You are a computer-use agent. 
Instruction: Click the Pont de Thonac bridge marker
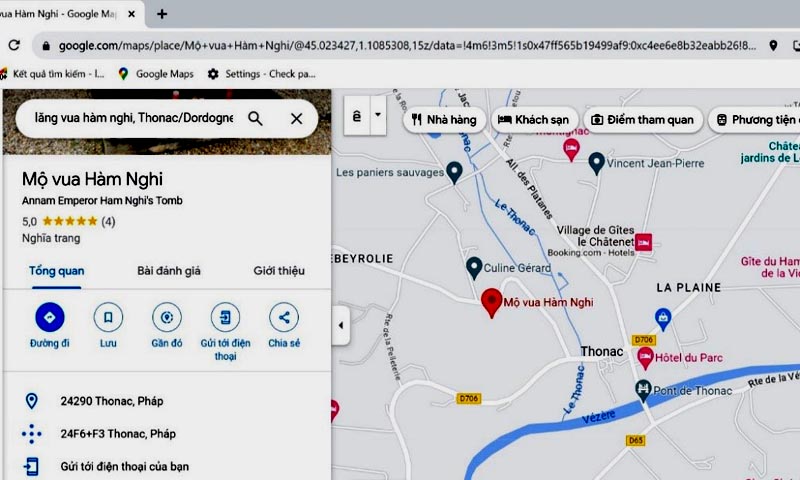pyautogui.click(x=643, y=390)
